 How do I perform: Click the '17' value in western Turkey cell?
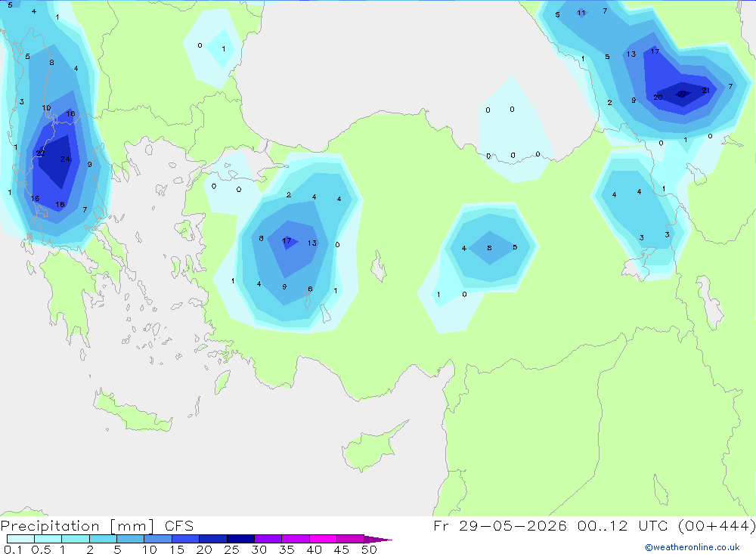[287, 240]
